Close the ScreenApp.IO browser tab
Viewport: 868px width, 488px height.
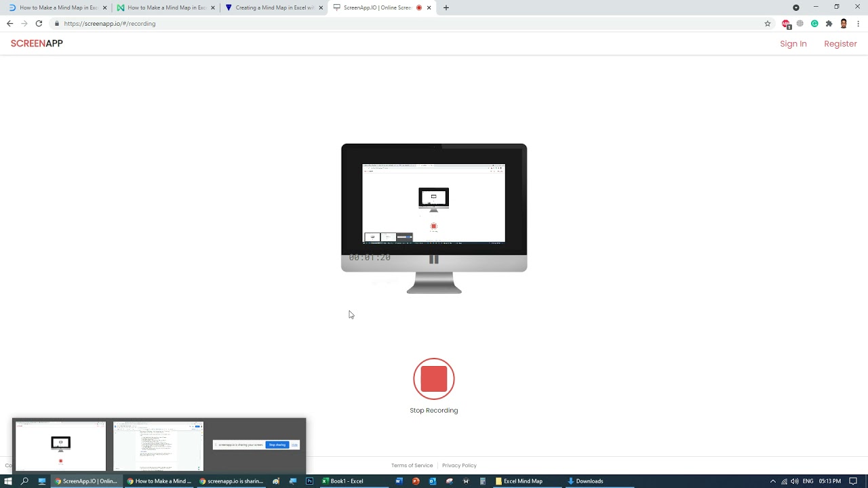click(x=429, y=7)
